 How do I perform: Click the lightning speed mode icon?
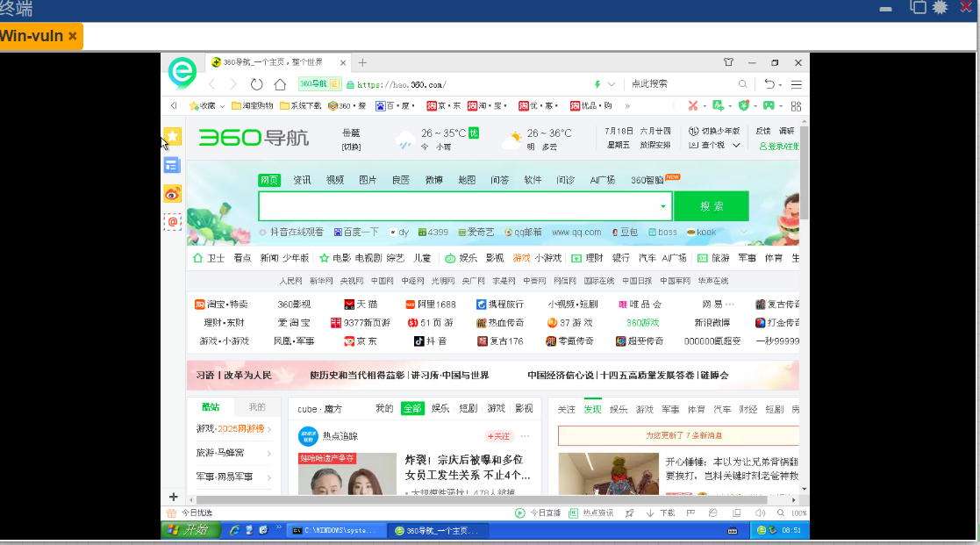pyautogui.click(x=597, y=84)
